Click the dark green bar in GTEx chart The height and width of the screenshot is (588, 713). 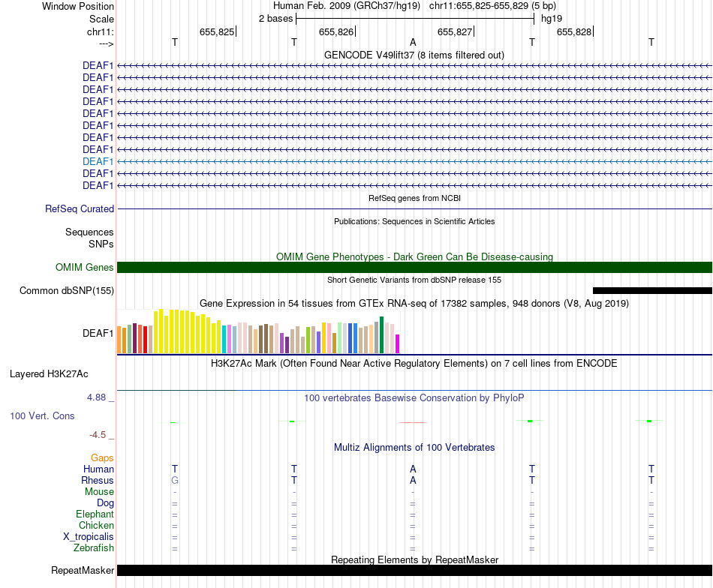pyautogui.click(x=382, y=335)
